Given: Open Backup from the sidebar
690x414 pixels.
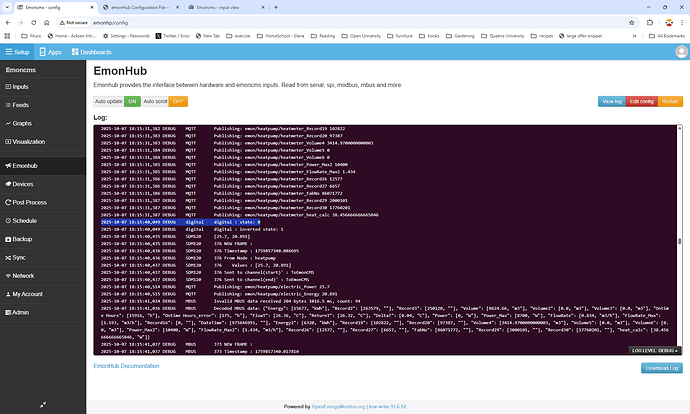Looking at the screenshot, I should click(x=22, y=240).
